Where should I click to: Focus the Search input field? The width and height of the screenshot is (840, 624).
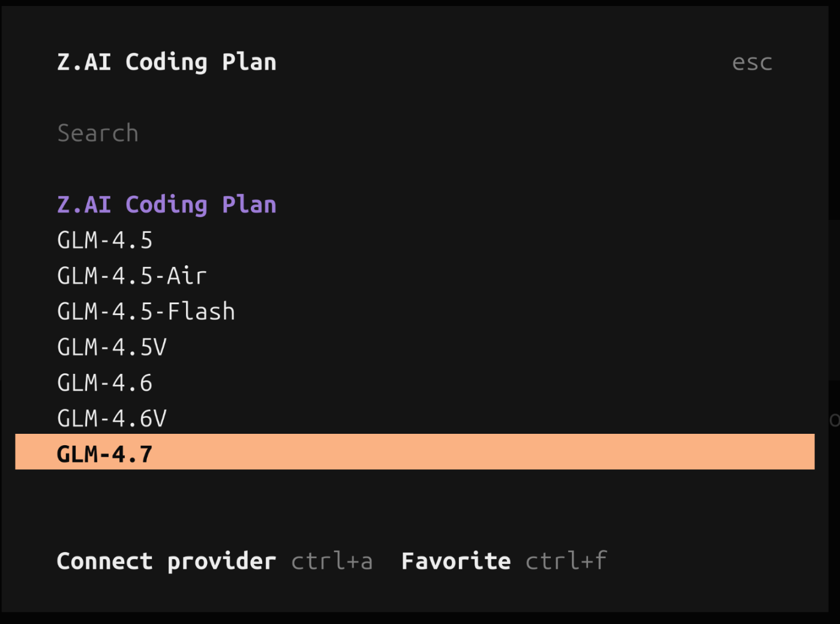click(240, 133)
